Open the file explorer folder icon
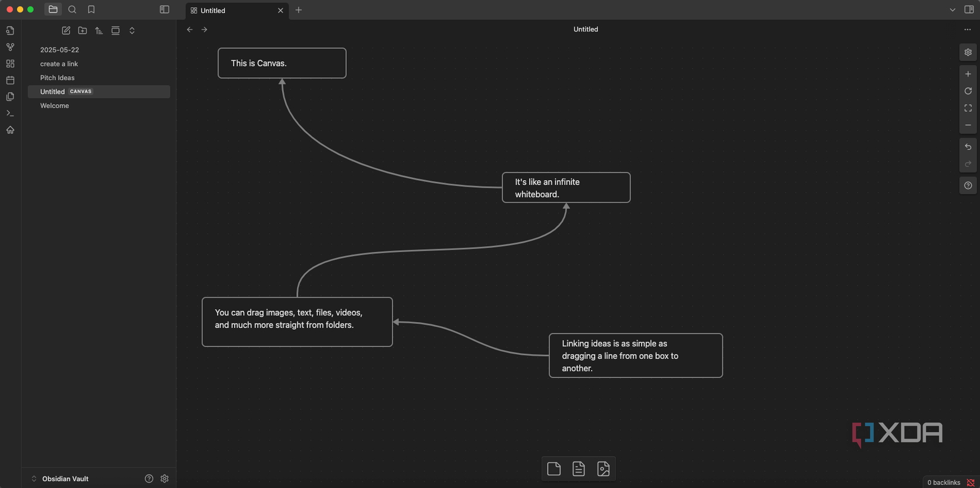 coord(53,10)
